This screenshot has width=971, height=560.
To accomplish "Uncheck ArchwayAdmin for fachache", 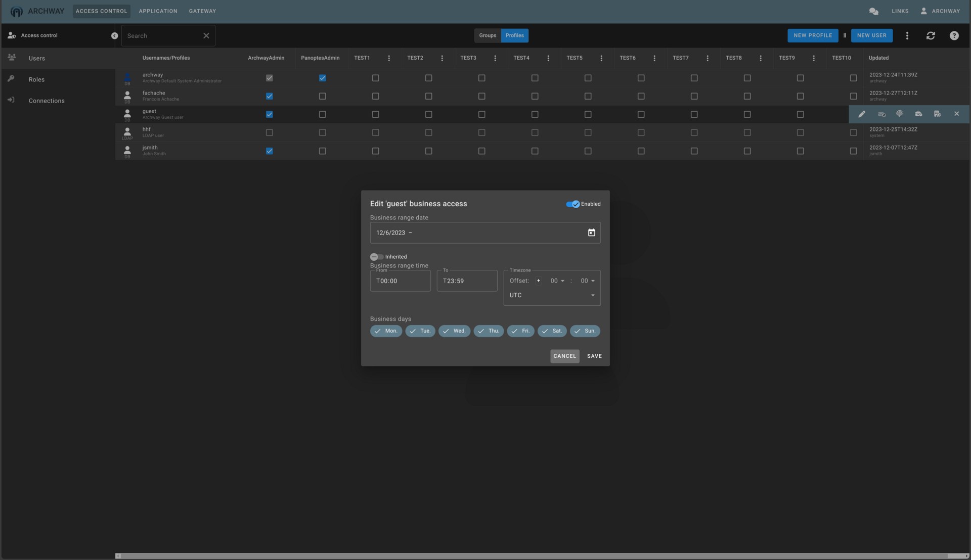I will [x=269, y=96].
